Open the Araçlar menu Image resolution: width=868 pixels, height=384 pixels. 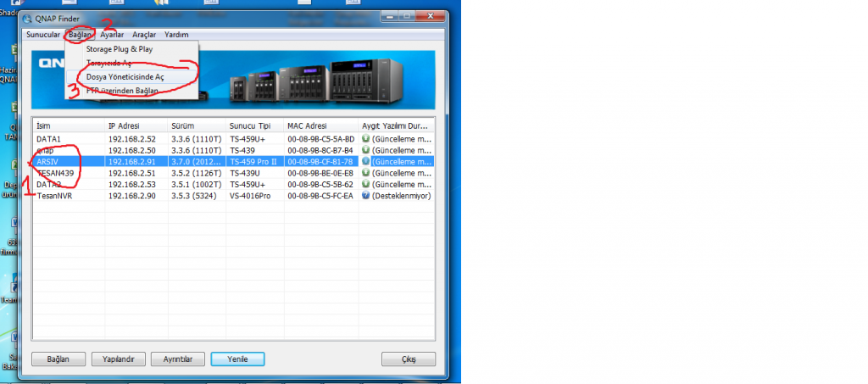tap(144, 34)
